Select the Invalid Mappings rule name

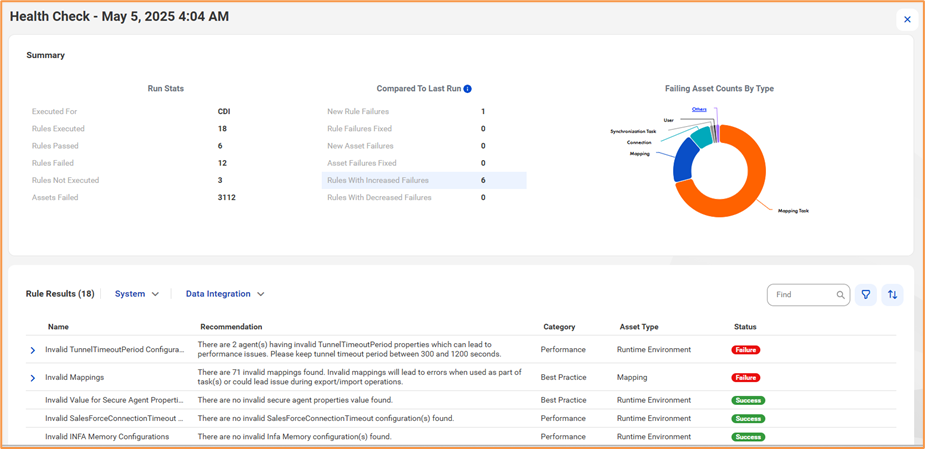tap(74, 377)
